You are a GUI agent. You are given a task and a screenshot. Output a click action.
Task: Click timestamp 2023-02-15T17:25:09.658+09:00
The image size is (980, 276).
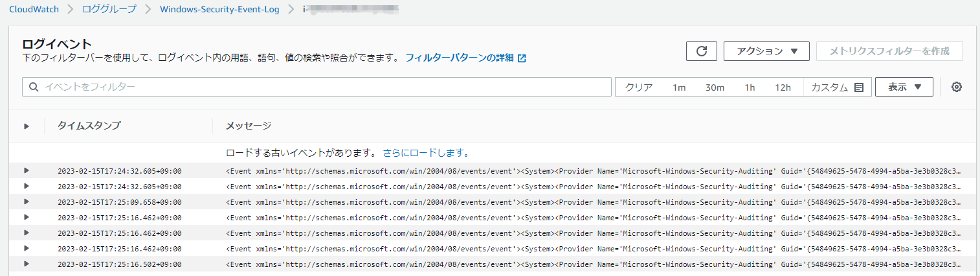[x=119, y=202]
